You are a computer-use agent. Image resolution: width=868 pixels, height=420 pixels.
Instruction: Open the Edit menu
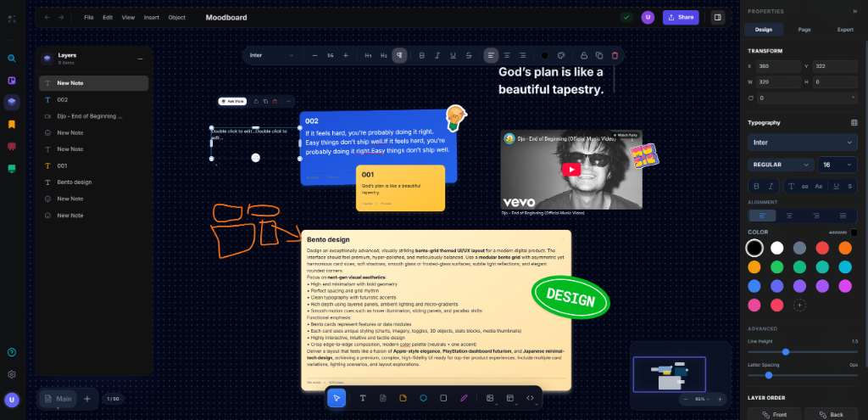click(108, 17)
